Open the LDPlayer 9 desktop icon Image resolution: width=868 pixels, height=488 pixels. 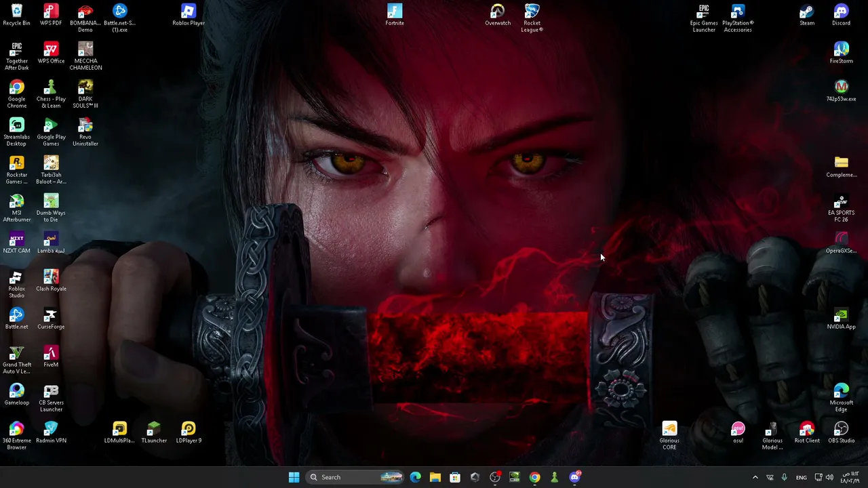189,432
